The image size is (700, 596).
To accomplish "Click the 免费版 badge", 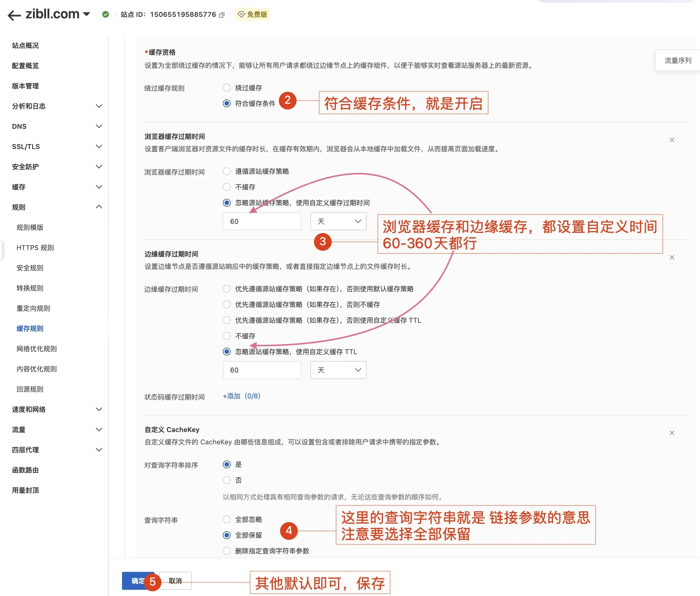I will pos(252,14).
